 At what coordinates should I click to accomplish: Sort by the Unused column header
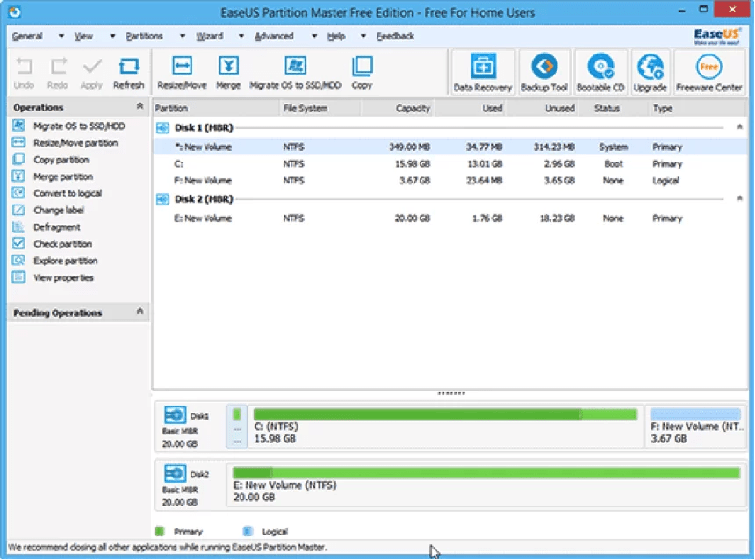click(543, 108)
